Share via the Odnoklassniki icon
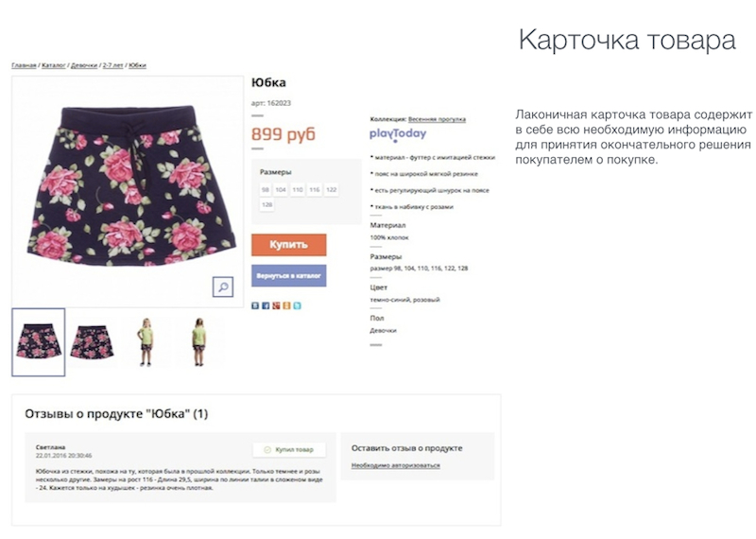 [x=287, y=305]
